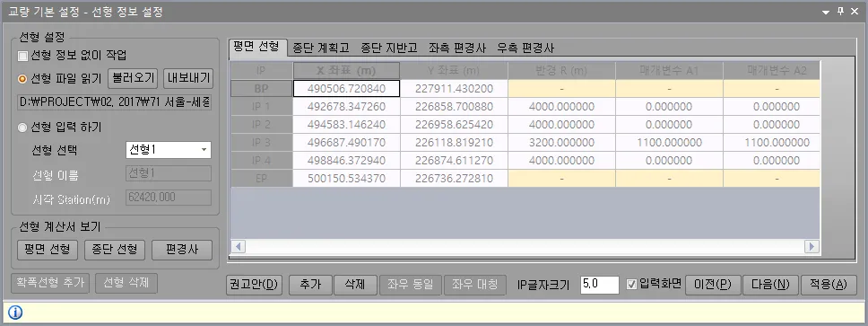This screenshot has height=326, width=868.
Task: Click cell 496687.490170 in IP 3 row
Action: [346, 143]
